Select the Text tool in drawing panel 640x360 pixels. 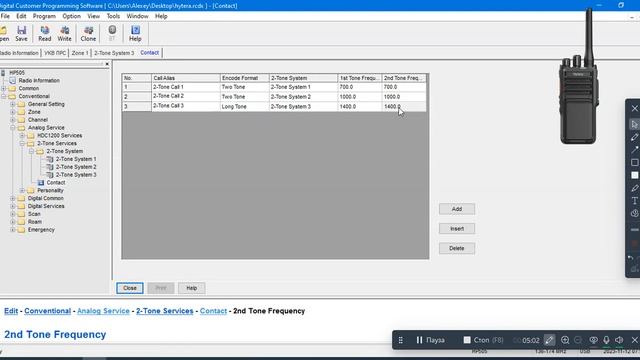634,200
